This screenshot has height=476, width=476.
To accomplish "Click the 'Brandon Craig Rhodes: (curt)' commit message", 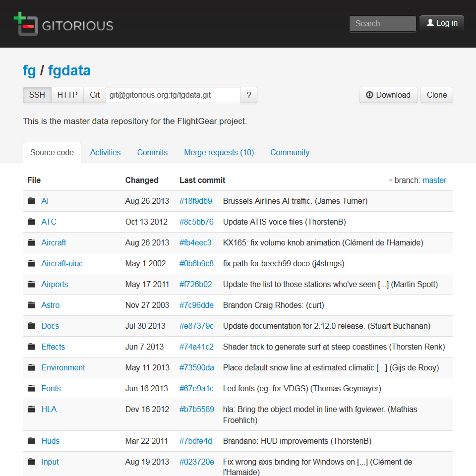I will coord(274,305).
